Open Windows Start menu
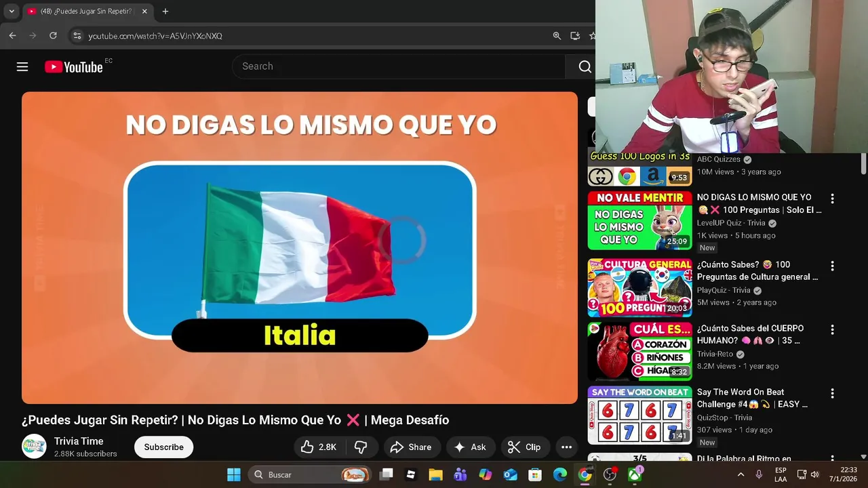 click(x=234, y=474)
